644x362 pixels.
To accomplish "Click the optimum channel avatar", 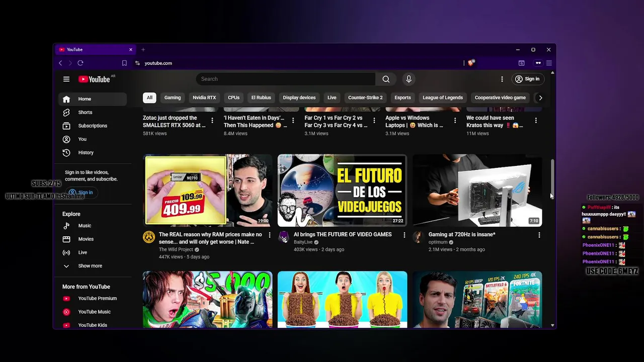I will pyautogui.click(x=419, y=237).
